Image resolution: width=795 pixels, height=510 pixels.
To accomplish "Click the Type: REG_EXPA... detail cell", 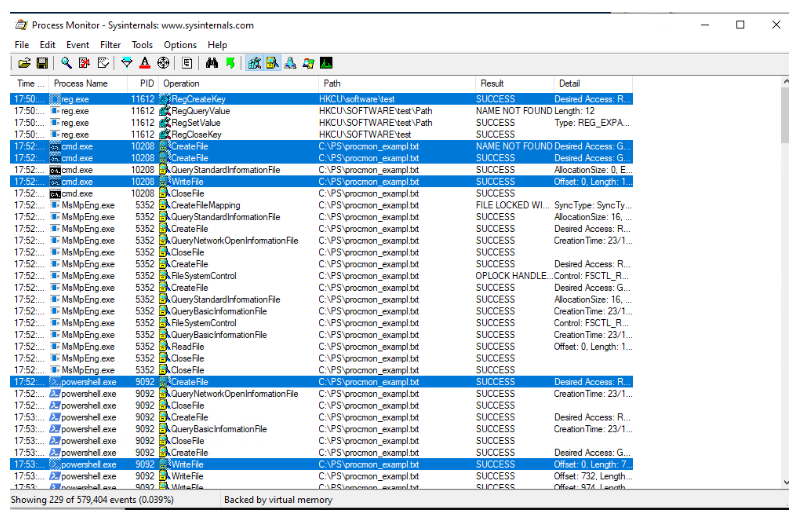I will 592,123.
